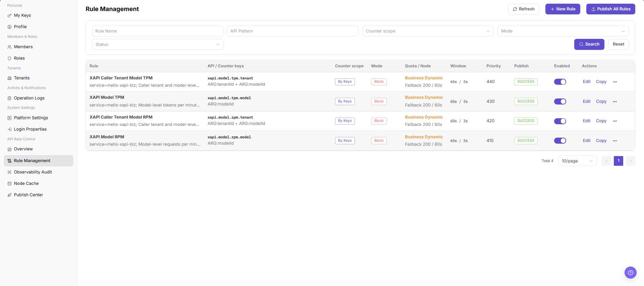644x286 pixels.
Task: Switch to Publish Center
Action: click(38, 195)
